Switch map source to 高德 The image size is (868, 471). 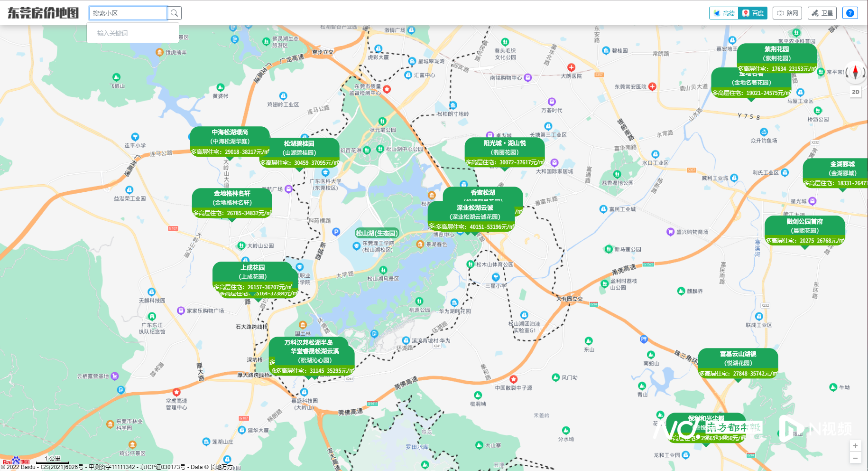(x=724, y=13)
